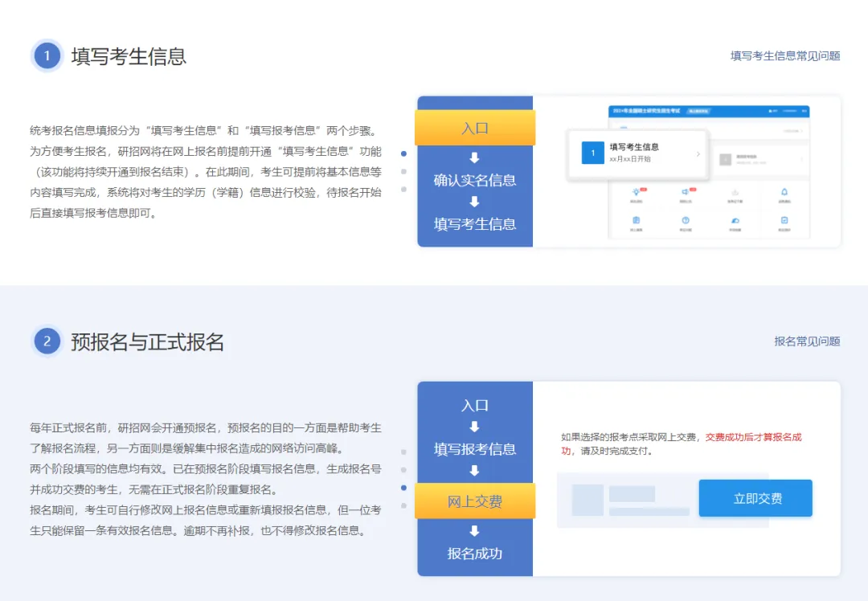
Task: Click the preview window blue header bar
Action: coord(709,111)
